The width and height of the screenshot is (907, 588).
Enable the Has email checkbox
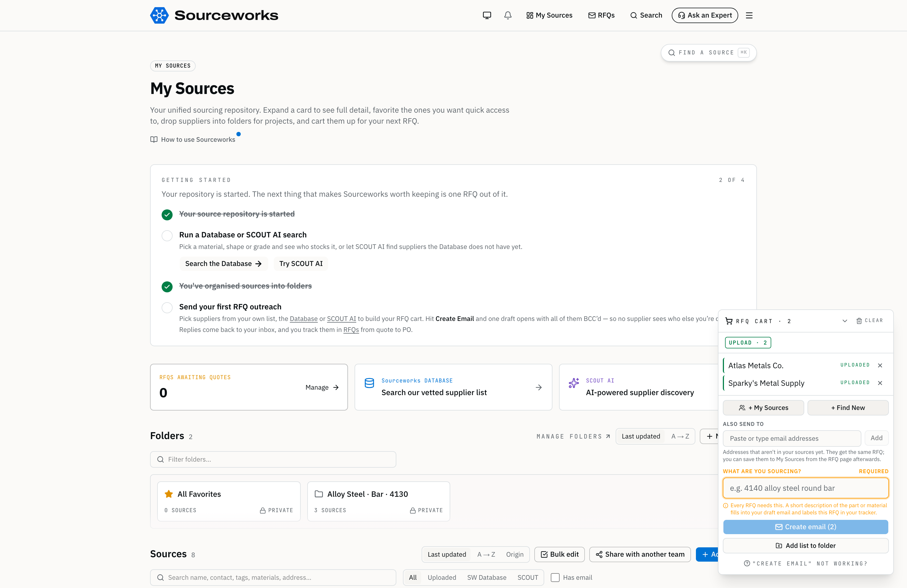(x=555, y=577)
